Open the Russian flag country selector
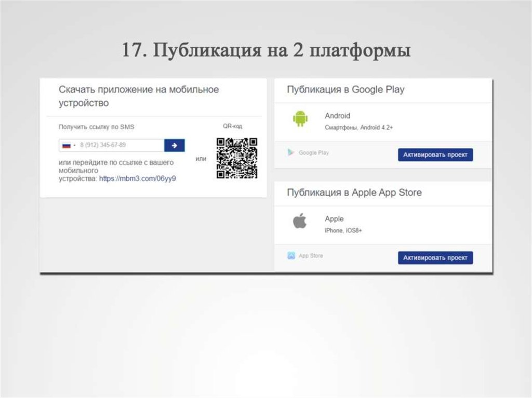 click(69, 145)
